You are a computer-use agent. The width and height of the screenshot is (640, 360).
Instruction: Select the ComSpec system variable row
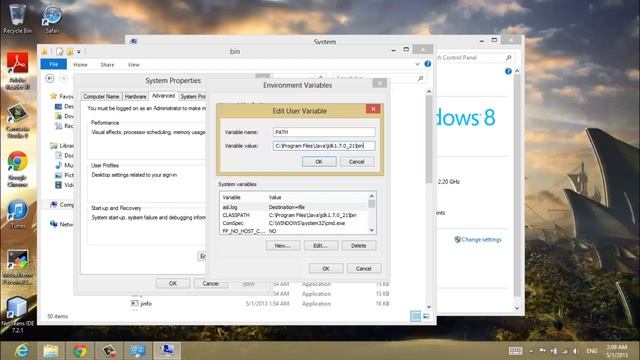click(x=294, y=223)
